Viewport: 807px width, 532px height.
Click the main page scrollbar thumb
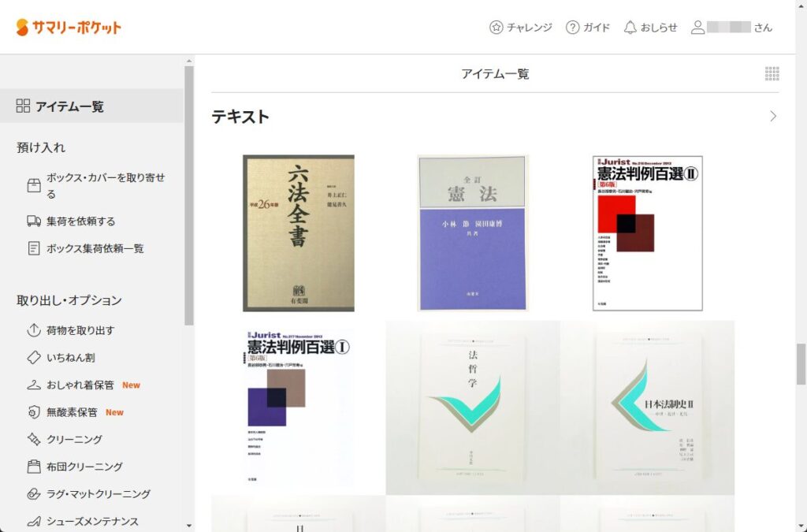[x=801, y=364]
